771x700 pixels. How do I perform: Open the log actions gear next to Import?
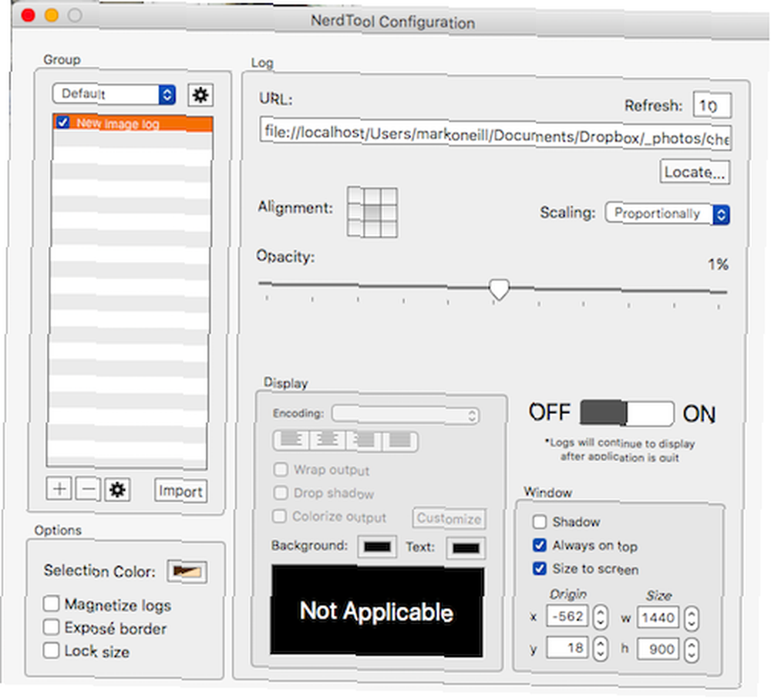pyautogui.click(x=117, y=490)
